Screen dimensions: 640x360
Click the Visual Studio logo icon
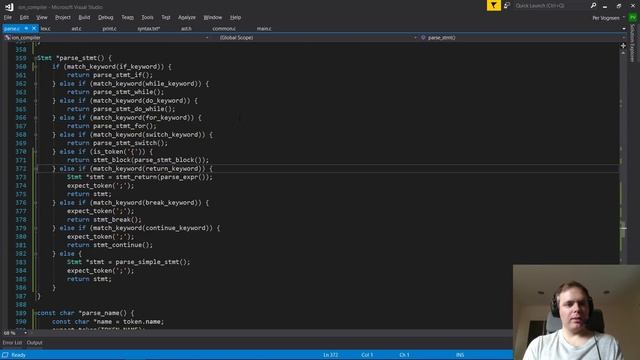point(9,7)
